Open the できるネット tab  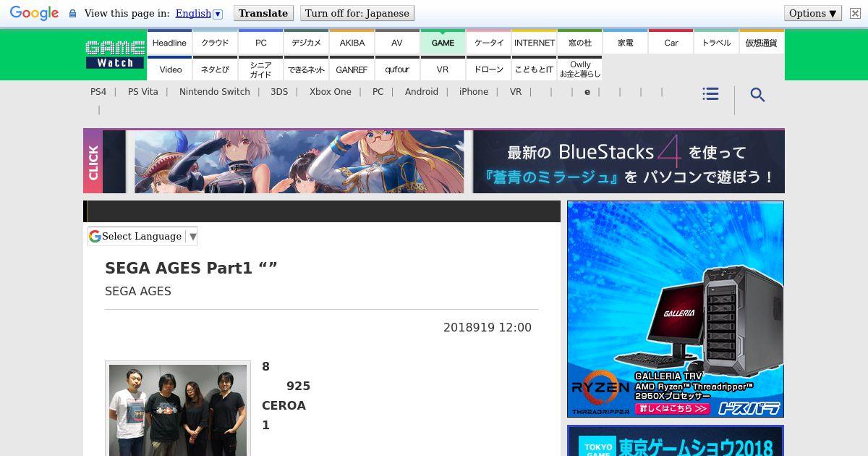click(x=307, y=69)
